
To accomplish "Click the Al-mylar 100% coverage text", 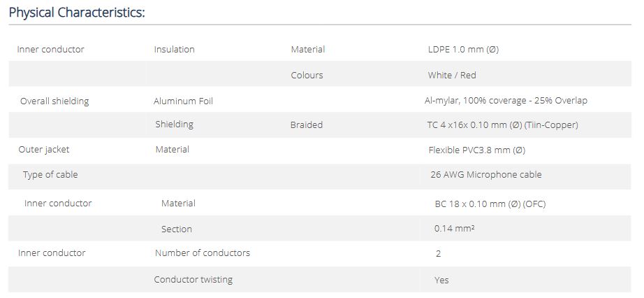I will pyautogui.click(x=506, y=101).
